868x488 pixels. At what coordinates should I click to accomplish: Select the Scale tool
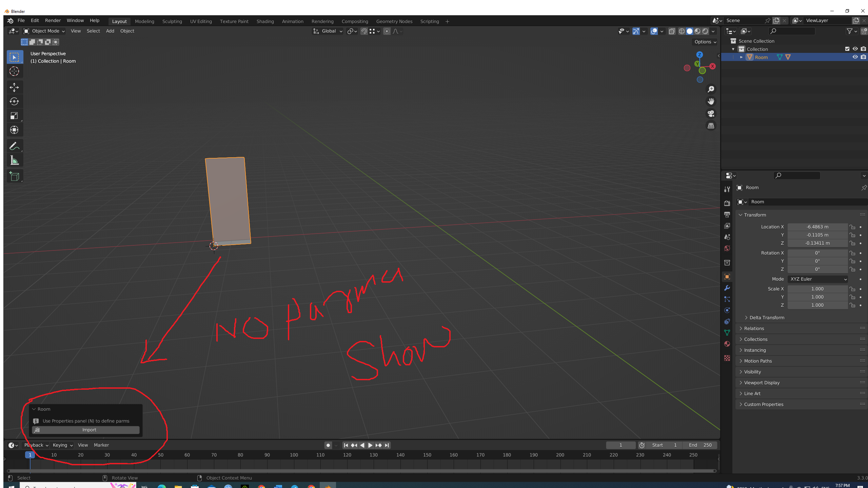pyautogui.click(x=14, y=116)
